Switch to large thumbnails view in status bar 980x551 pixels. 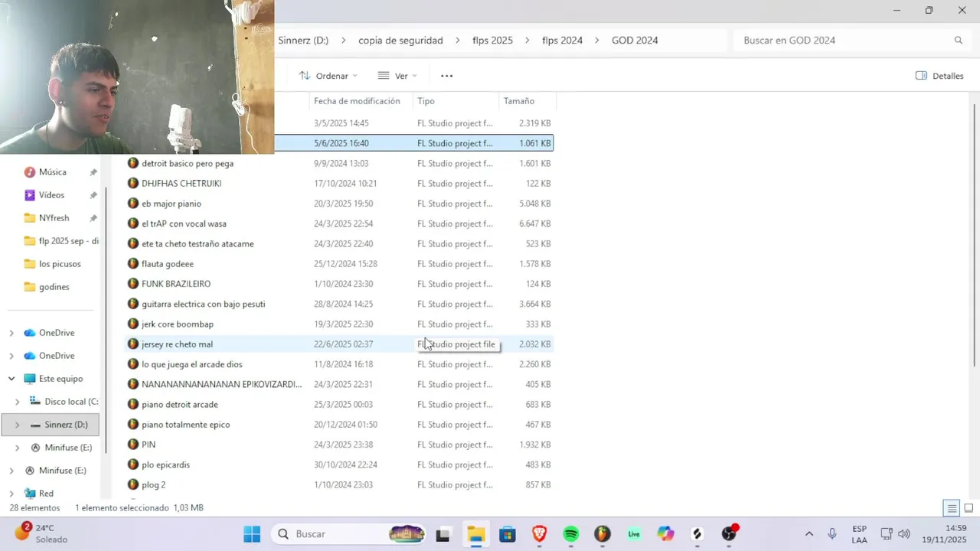click(x=969, y=508)
